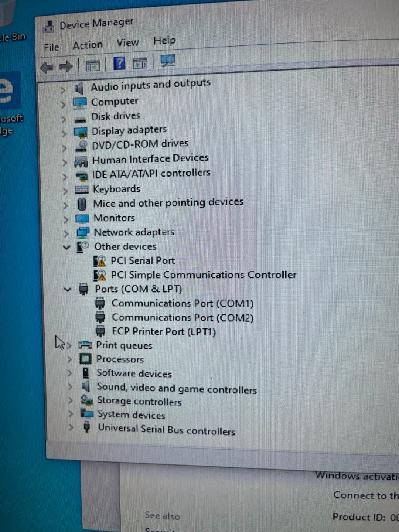Click the Disk drives icon
The width and height of the screenshot is (399, 532).
[x=80, y=119]
